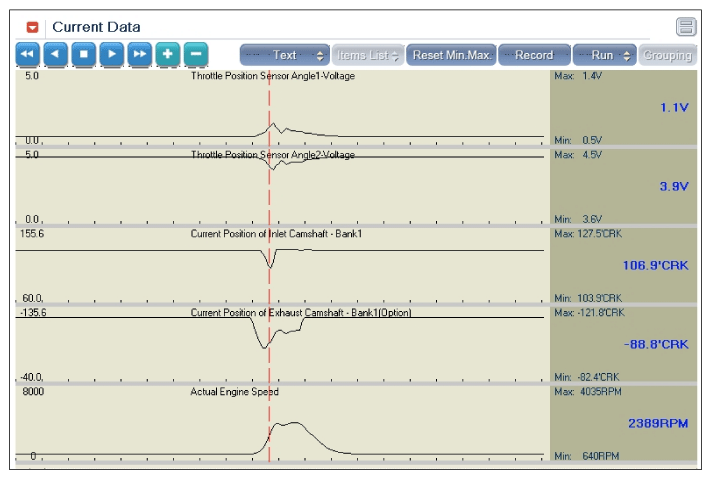Click the red dashed cursor in engine speed graph

pyautogui.click(x=269, y=424)
